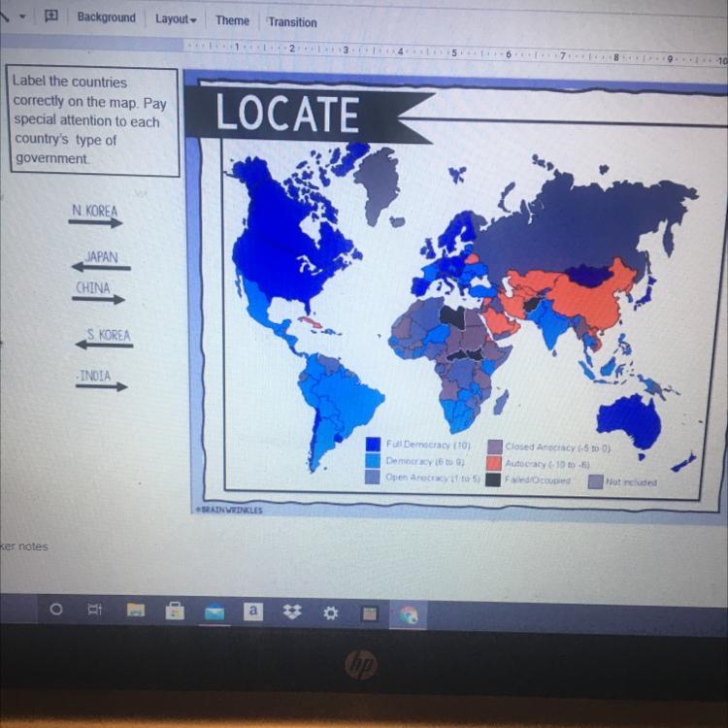Select the arrow under CHINA
The height and width of the screenshot is (728, 728).
(x=98, y=300)
